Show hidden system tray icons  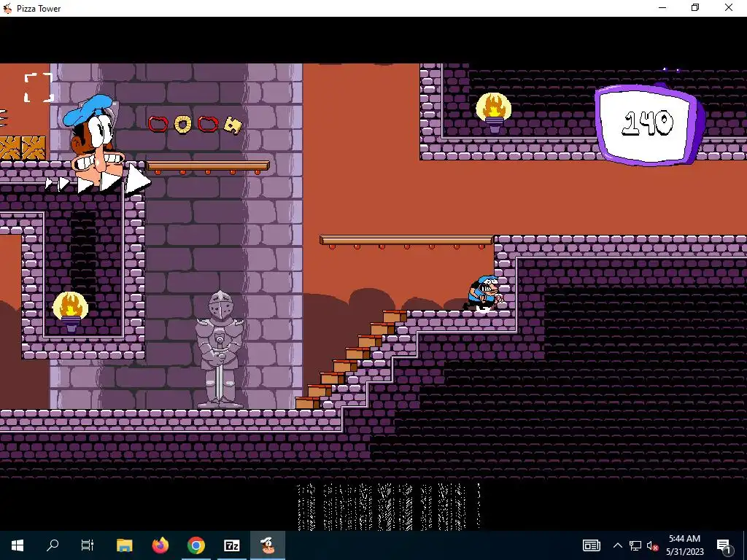(617, 545)
